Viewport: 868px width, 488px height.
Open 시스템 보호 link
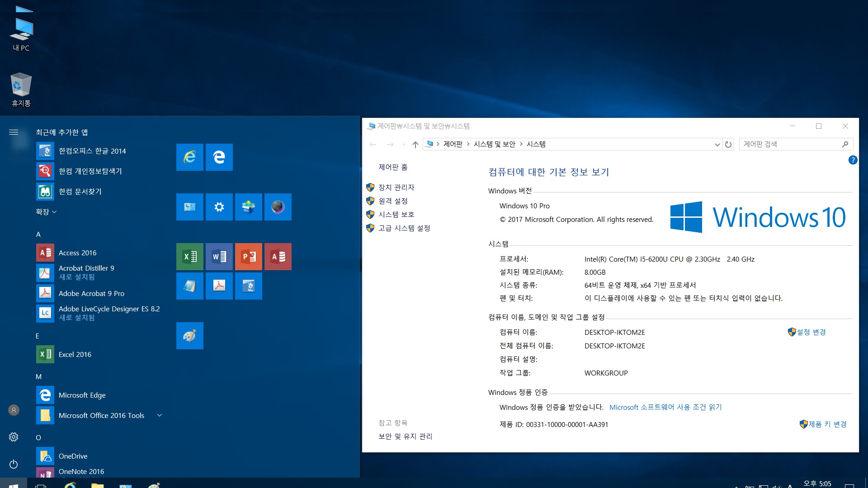coord(396,215)
